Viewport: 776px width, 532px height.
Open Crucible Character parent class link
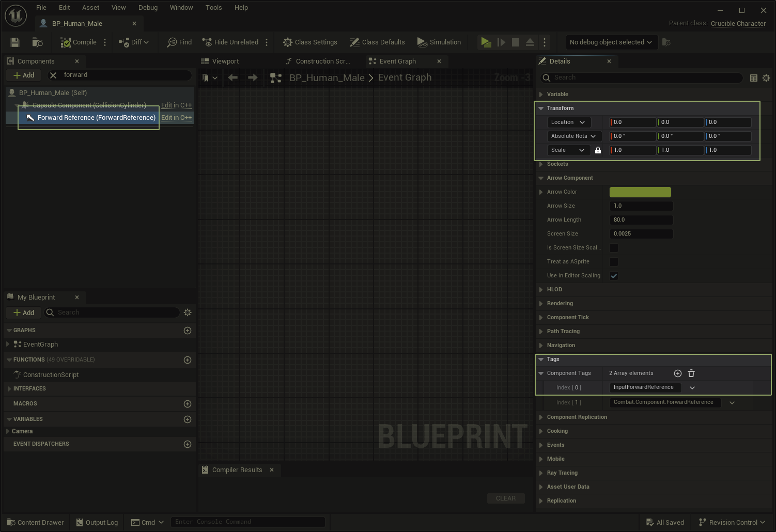coord(738,24)
